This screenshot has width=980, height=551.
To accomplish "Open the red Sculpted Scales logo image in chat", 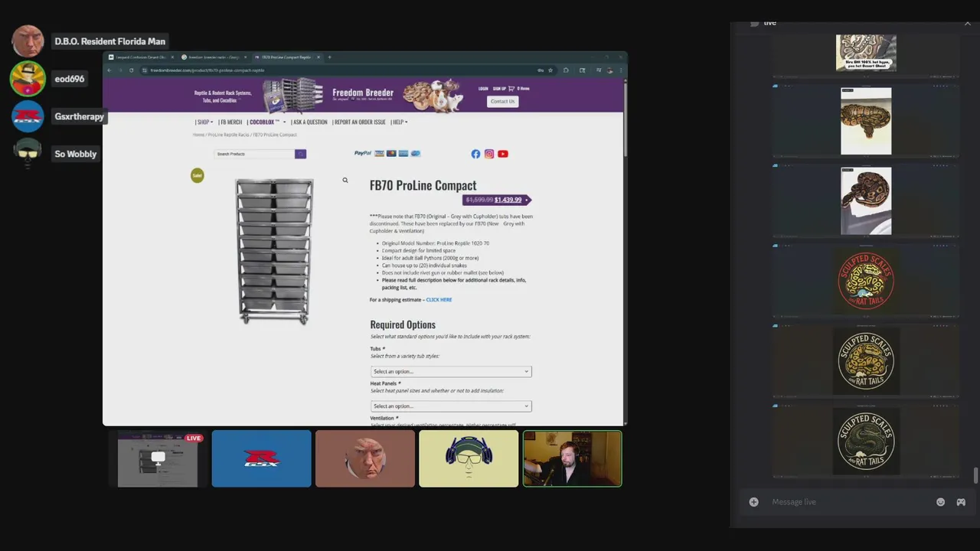I will 866,279.
